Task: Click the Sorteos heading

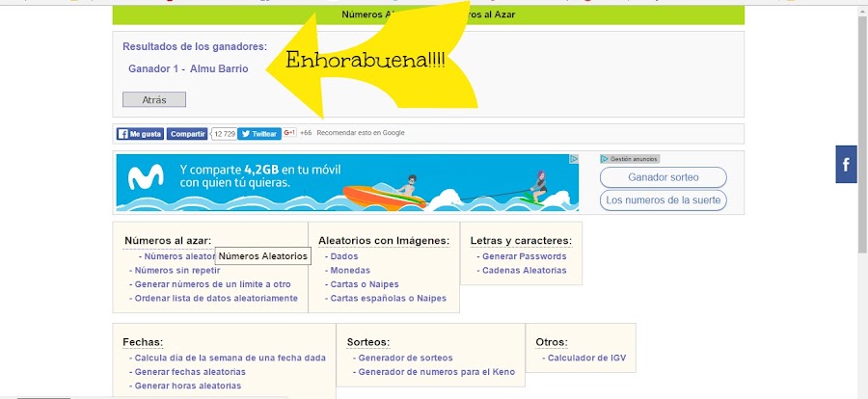Action: tap(368, 342)
